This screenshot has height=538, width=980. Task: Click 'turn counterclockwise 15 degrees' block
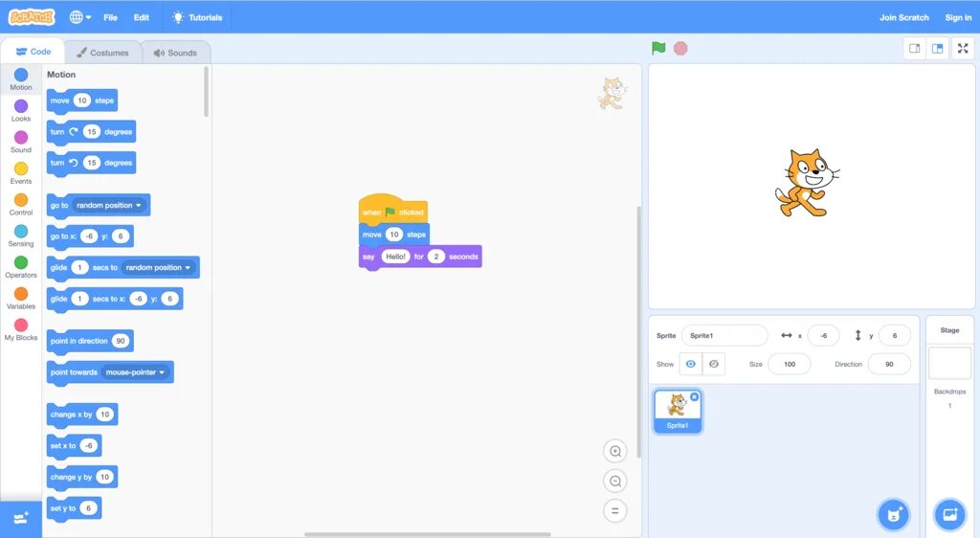click(91, 163)
